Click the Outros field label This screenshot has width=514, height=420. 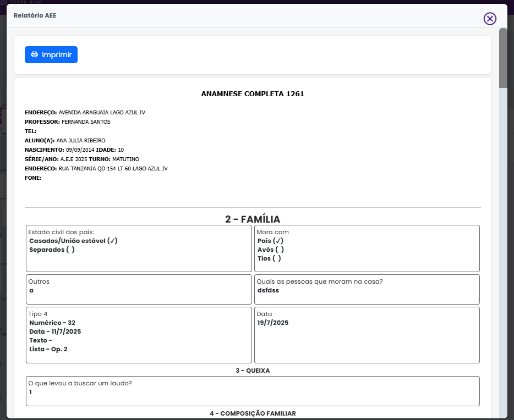point(39,281)
